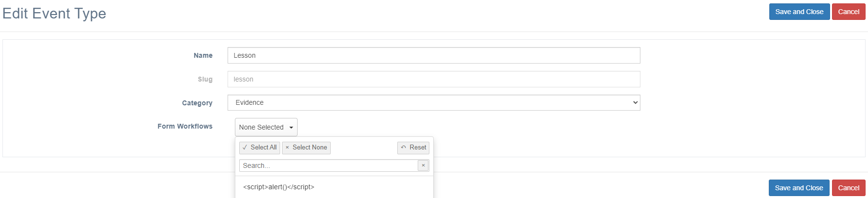Click the checkmark Select All option
The height and width of the screenshot is (198, 868).
260,148
